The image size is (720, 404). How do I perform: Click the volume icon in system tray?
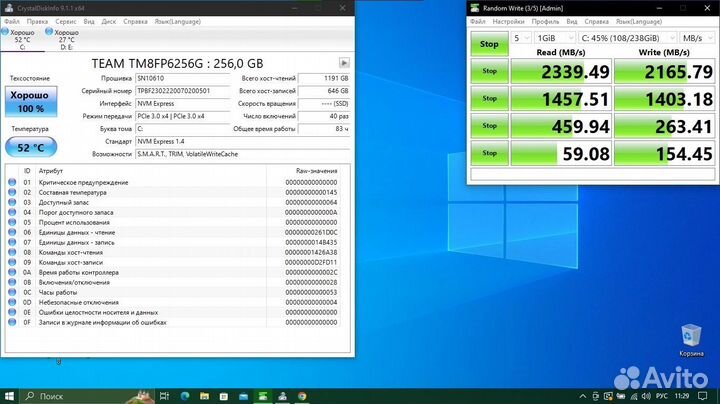(646, 396)
